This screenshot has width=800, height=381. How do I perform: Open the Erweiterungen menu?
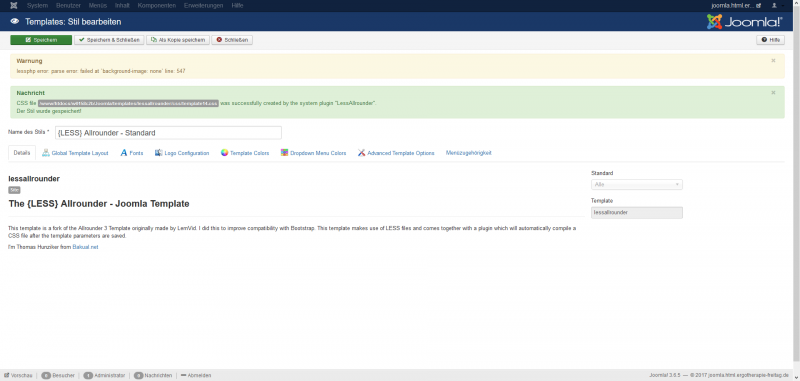[x=204, y=6]
